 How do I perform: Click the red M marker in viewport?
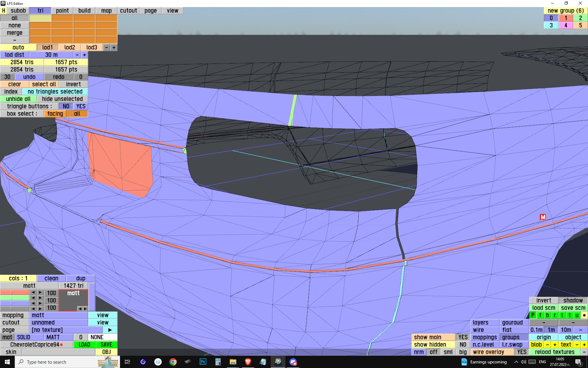tap(543, 217)
